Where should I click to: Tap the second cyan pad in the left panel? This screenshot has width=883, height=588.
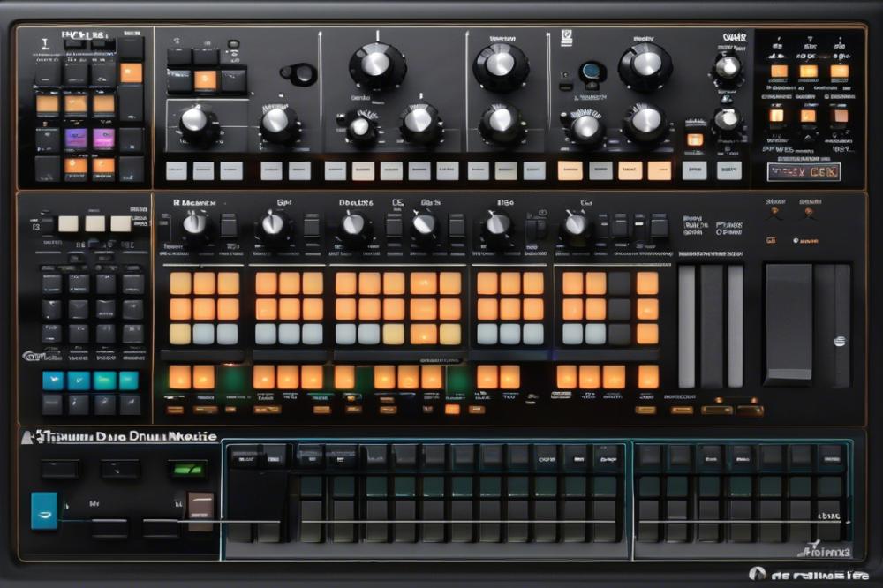pos(79,381)
